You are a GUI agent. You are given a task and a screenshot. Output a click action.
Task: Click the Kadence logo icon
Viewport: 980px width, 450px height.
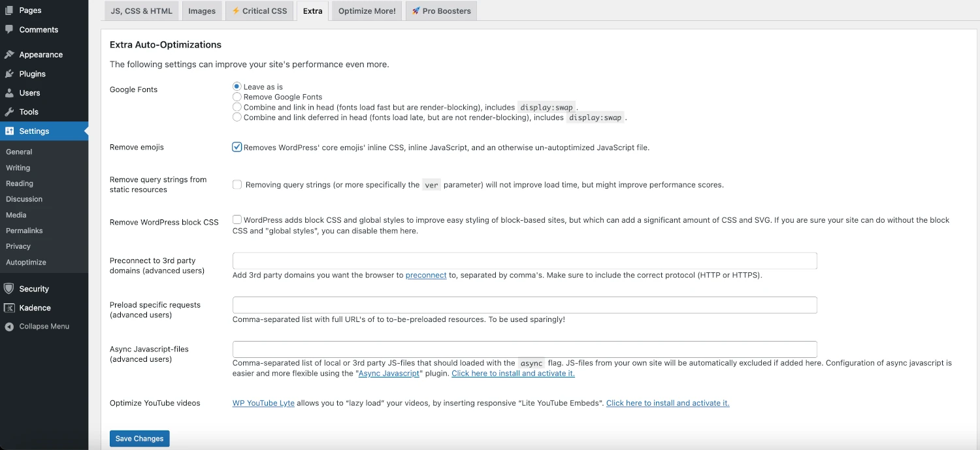(x=9, y=308)
